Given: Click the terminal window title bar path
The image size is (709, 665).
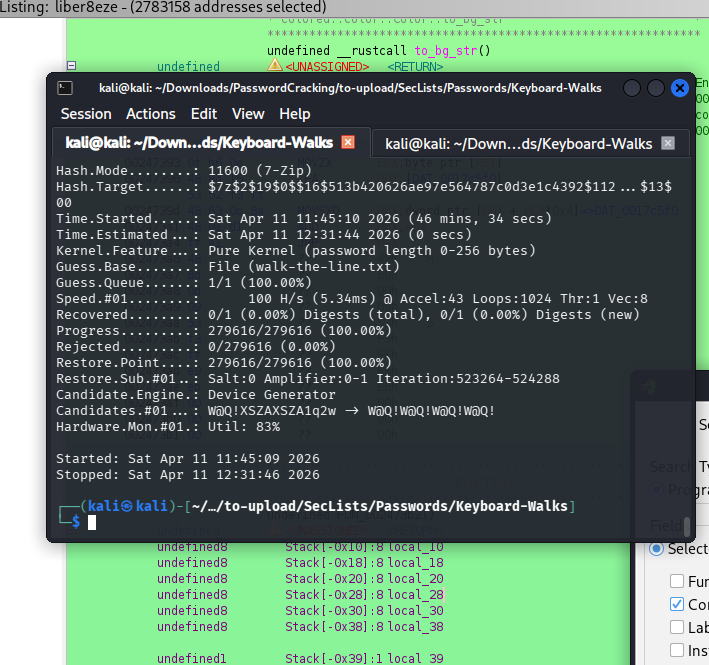Looking at the screenshot, I should pos(350,88).
